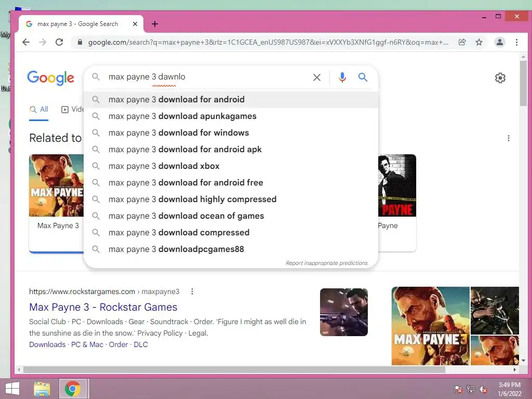Screen dimensions: 532x399
Task: Open a new tab with plus button
Action: 155,24
